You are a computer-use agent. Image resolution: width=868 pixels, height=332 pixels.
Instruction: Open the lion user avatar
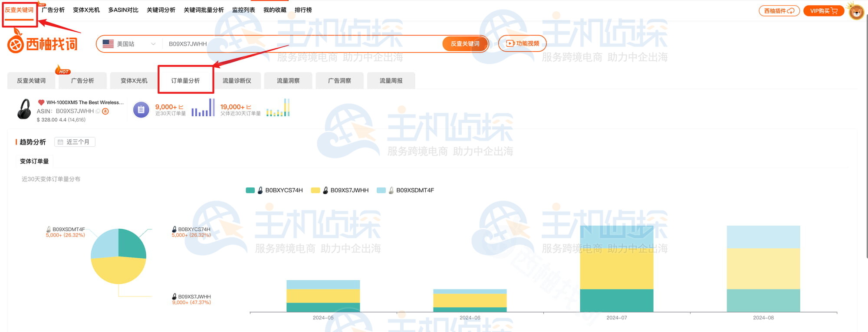(x=856, y=11)
